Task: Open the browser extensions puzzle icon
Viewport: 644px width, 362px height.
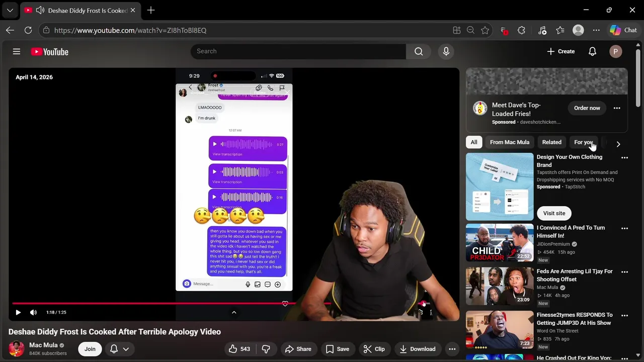Action: click(x=521, y=30)
